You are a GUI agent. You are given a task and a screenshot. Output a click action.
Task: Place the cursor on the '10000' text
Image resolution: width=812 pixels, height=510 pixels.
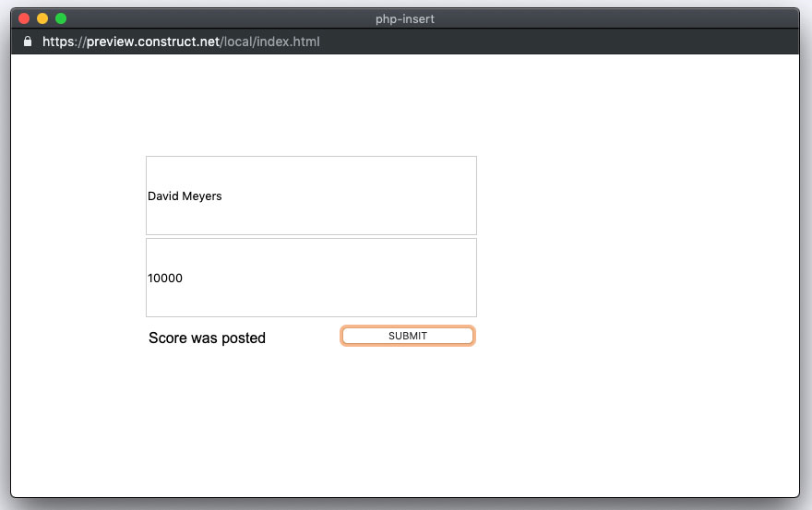[164, 278]
